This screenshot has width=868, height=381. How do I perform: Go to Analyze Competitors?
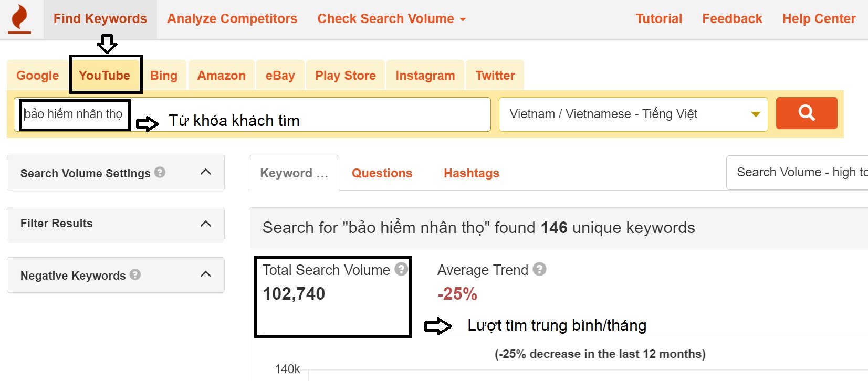pyautogui.click(x=232, y=18)
